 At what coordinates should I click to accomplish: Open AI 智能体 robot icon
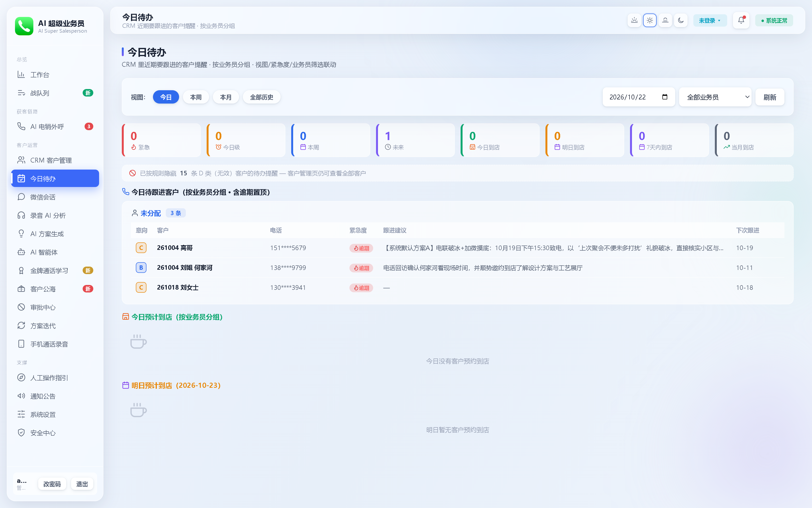coord(21,252)
